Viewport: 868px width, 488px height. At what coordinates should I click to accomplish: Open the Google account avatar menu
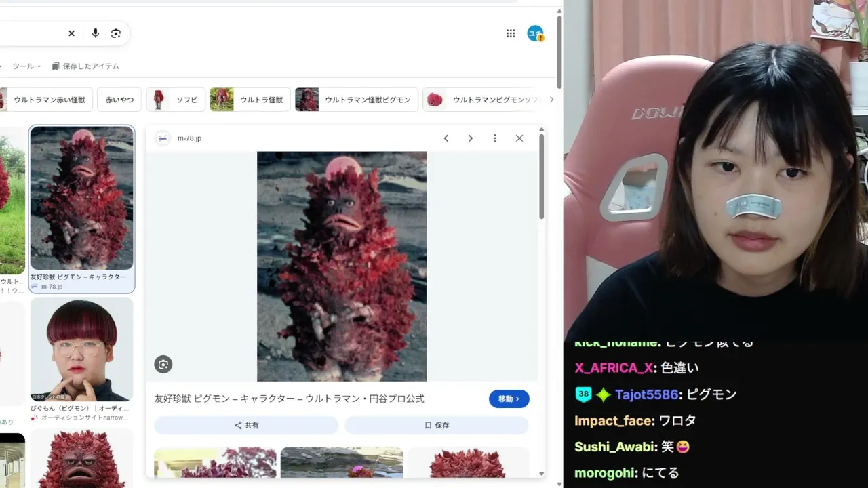(536, 33)
